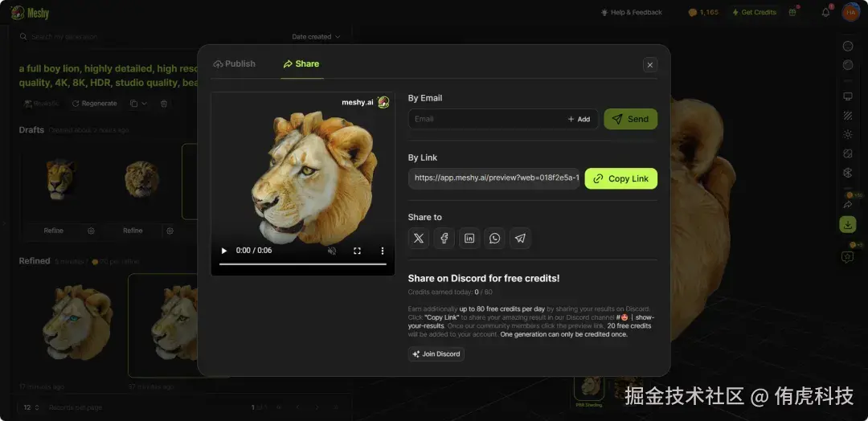This screenshot has width=868, height=421.
Task: Share to LinkedIn
Action: click(469, 239)
